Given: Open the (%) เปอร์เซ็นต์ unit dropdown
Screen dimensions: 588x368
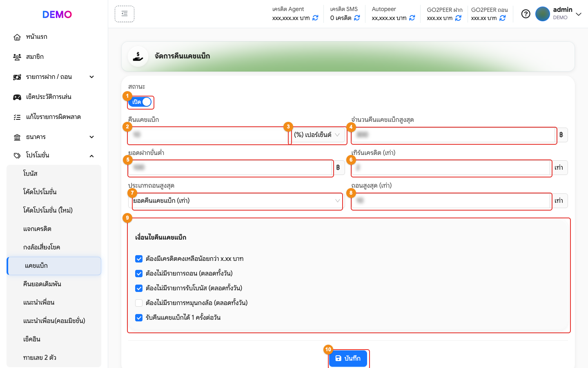Looking at the screenshot, I should 317,135.
